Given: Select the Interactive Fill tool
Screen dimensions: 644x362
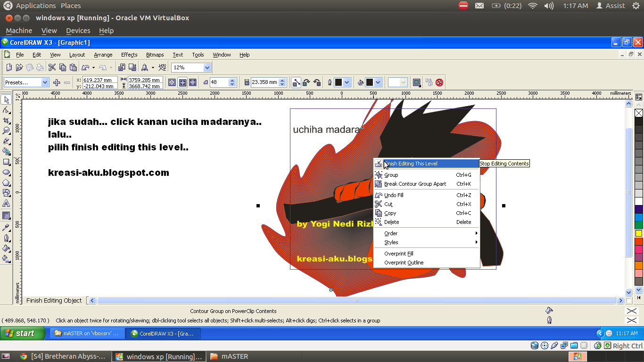Looking at the screenshot, I should [7, 258].
